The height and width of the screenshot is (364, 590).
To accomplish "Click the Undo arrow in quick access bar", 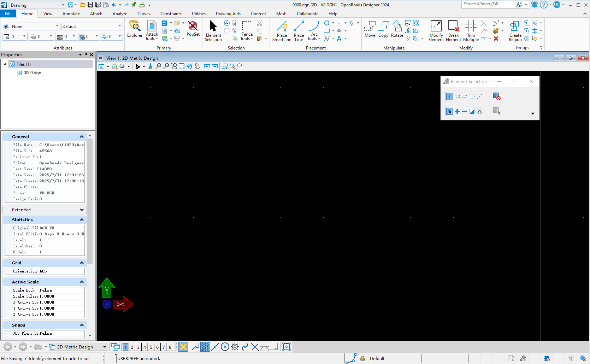I will [114, 5].
